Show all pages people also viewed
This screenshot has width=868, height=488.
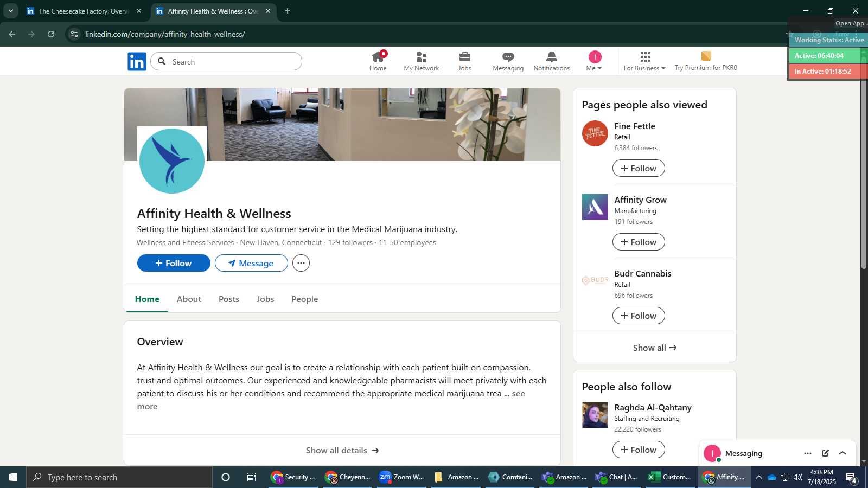pos(655,348)
